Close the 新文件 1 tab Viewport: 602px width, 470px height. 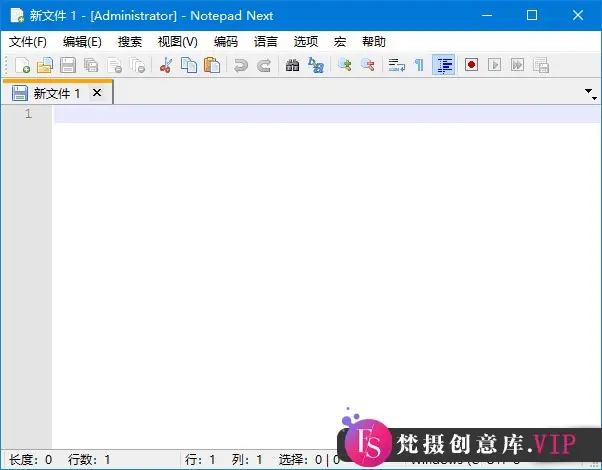click(x=97, y=93)
